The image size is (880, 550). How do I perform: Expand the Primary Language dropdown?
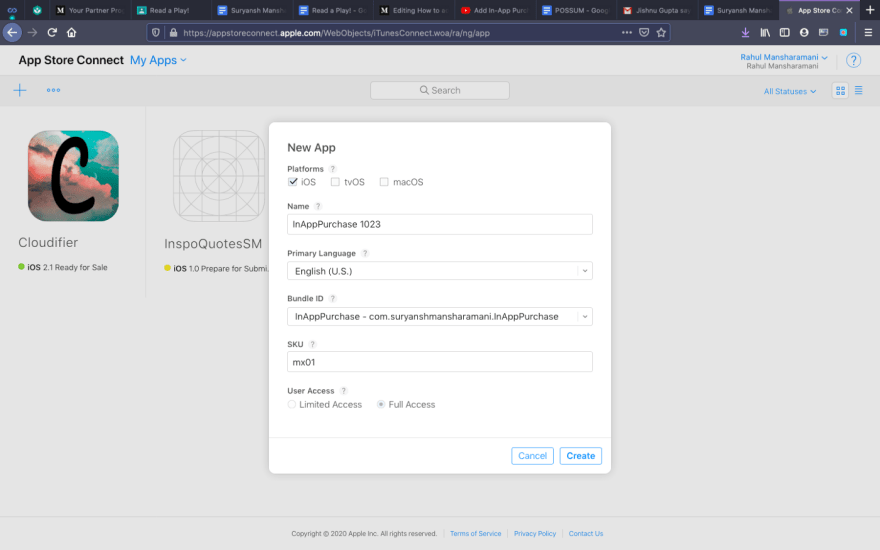click(440, 271)
